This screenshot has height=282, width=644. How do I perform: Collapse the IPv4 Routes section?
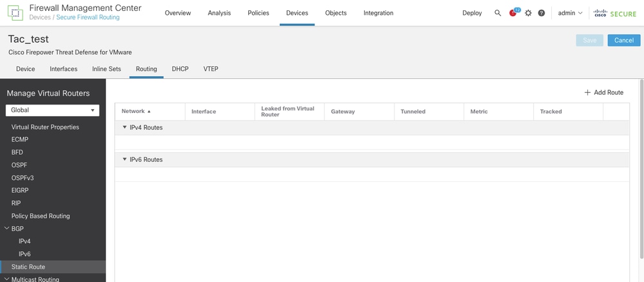tap(125, 127)
